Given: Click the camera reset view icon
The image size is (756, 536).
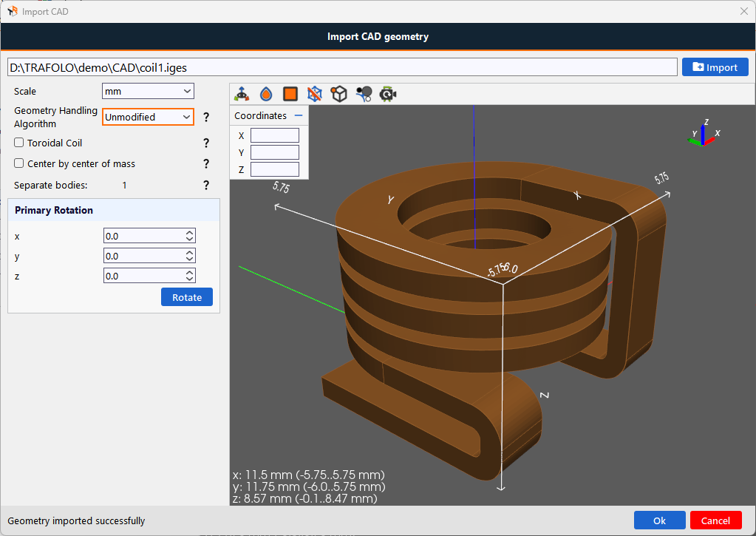Looking at the screenshot, I should tap(388, 94).
